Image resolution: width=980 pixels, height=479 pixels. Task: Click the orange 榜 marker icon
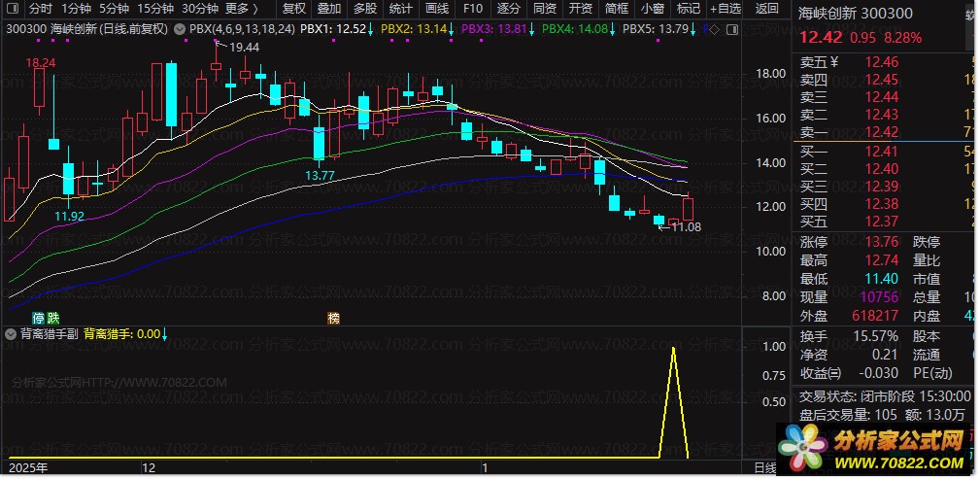point(333,318)
